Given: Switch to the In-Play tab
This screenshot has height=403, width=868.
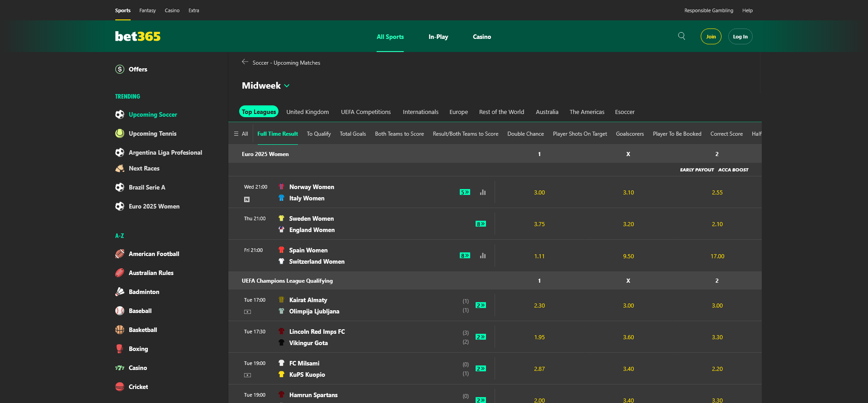Looking at the screenshot, I should (438, 37).
